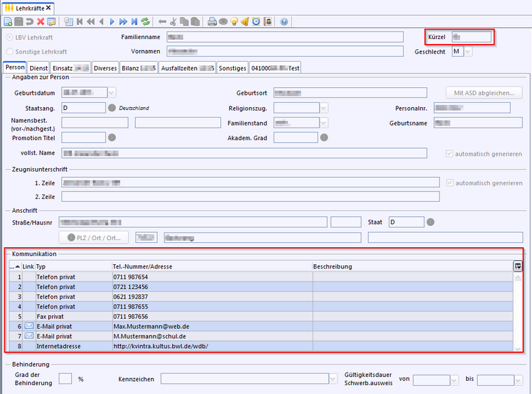The width and height of the screenshot is (532, 394).
Task: Click the Mit ASD abgleichen... button
Action: tap(484, 93)
